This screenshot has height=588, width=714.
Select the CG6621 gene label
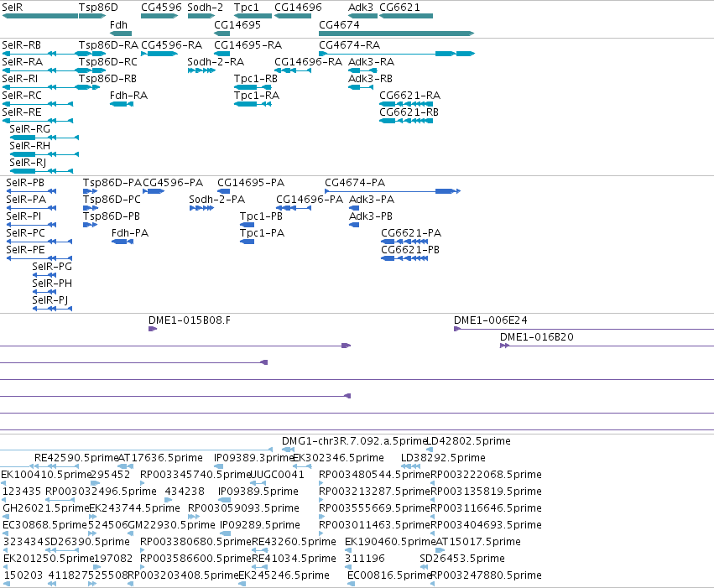pyautogui.click(x=399, y=8)
